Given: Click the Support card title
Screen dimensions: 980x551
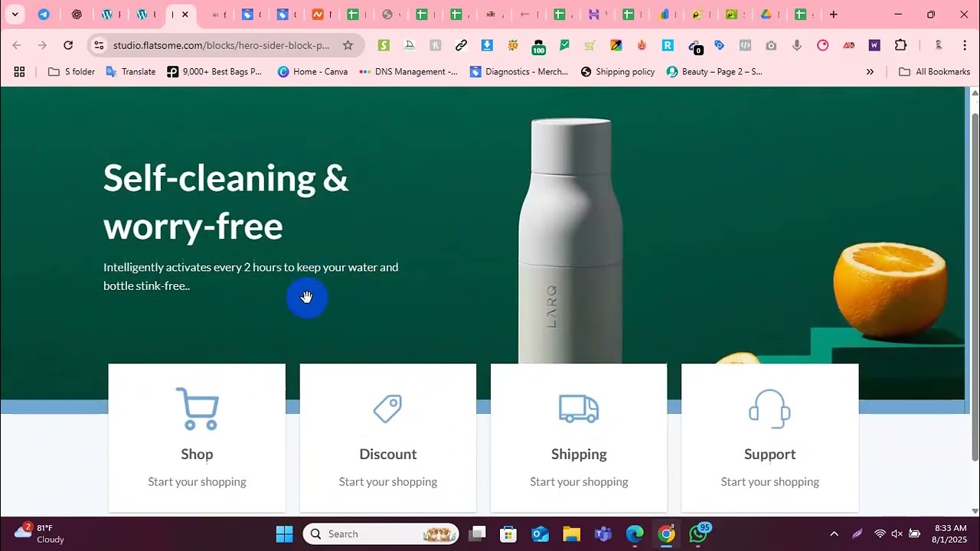Looking at the screenshot, I should (x=769, y=454).
